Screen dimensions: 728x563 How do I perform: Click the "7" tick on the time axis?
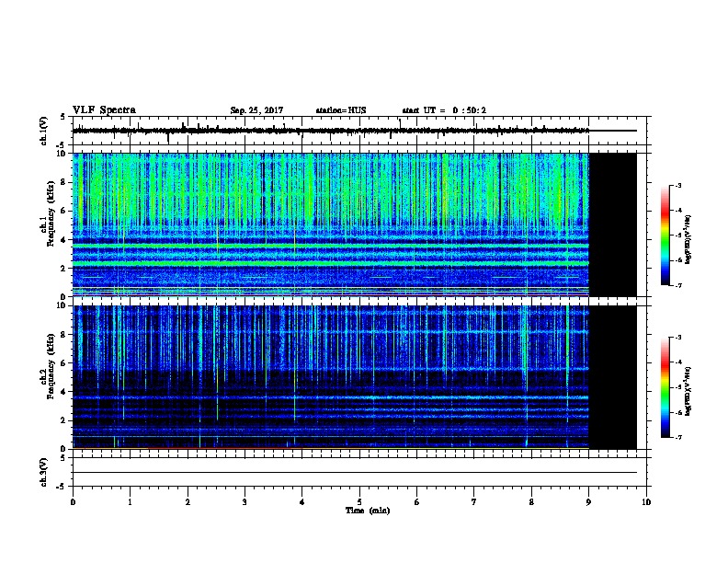click(474, 501)
